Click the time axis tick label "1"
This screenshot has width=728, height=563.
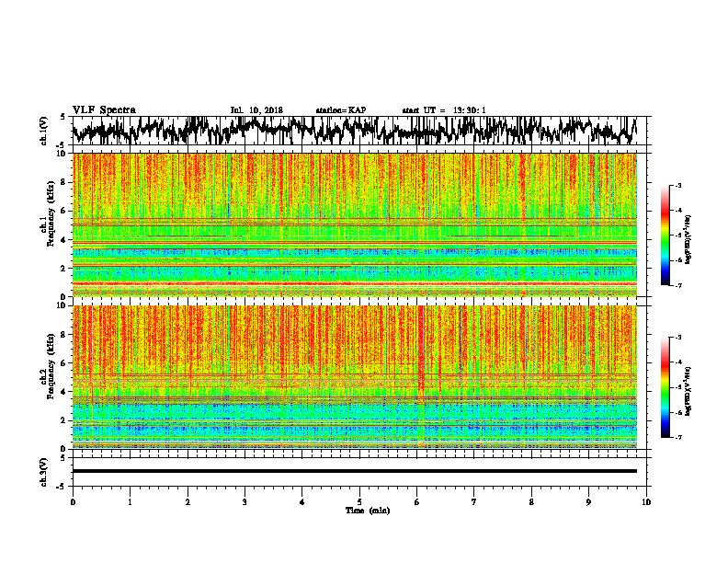130,502
